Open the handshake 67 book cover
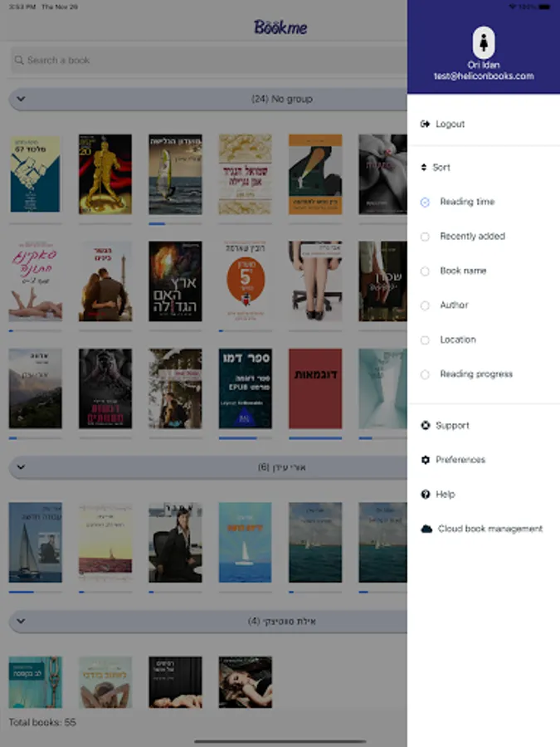 (x=35, y=174)
